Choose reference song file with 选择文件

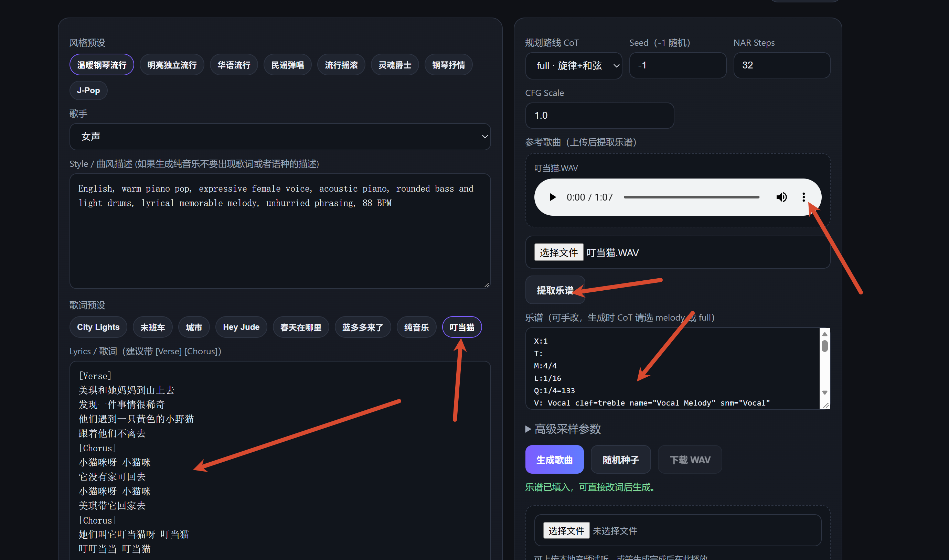coord(559,252)
